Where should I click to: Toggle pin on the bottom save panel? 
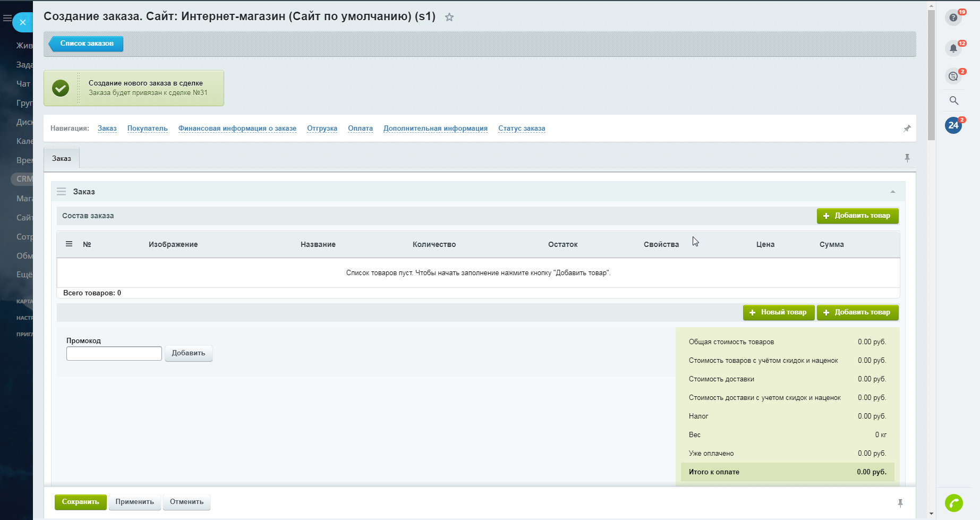900,503
